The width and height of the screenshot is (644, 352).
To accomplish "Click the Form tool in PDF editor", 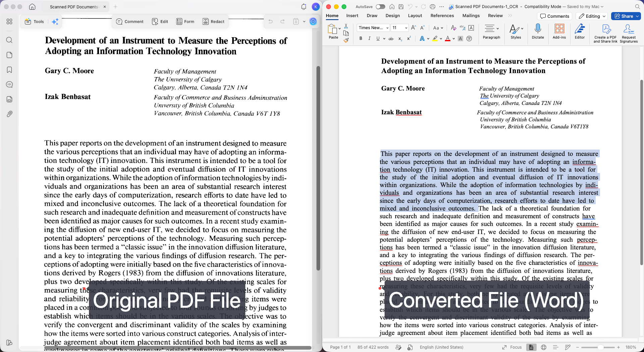I will click(185, 21).
